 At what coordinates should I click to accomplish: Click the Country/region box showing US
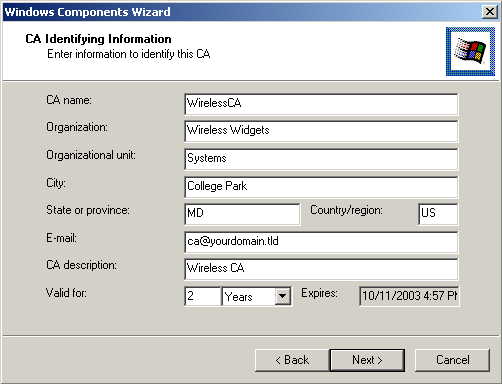[x=438, y=214]
